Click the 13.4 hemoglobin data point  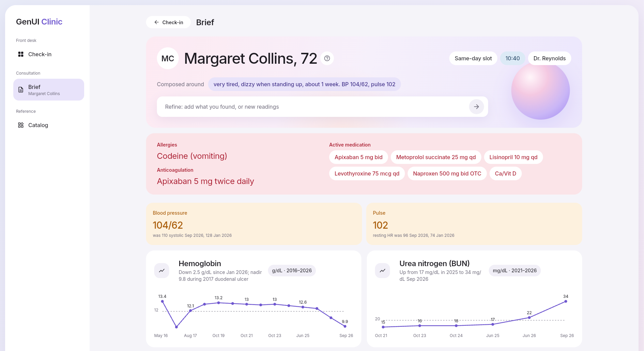(162, 301)
